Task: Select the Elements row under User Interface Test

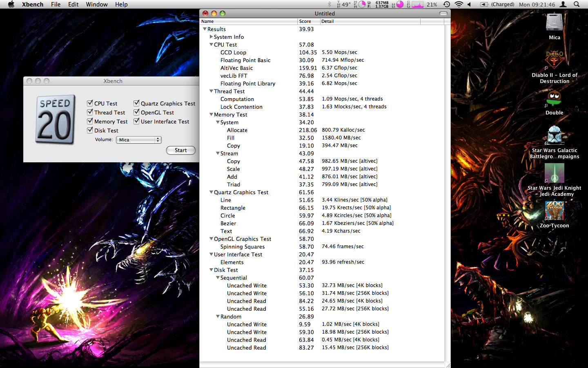Action: tap(322, 262)
